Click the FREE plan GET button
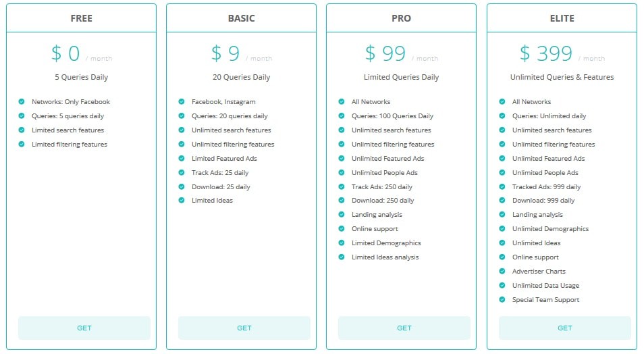 tap(84, 328)
